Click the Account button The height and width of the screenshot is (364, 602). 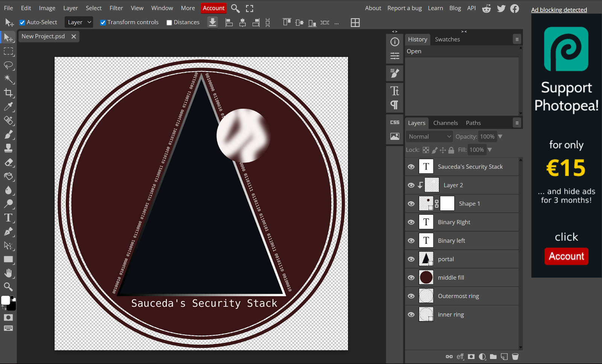point(213,8)
